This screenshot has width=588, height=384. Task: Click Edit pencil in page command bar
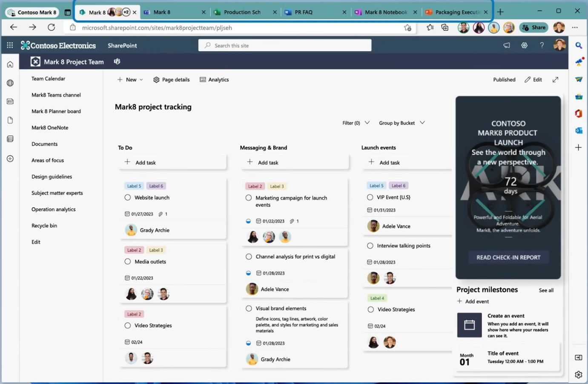click(x=533, y=80)
